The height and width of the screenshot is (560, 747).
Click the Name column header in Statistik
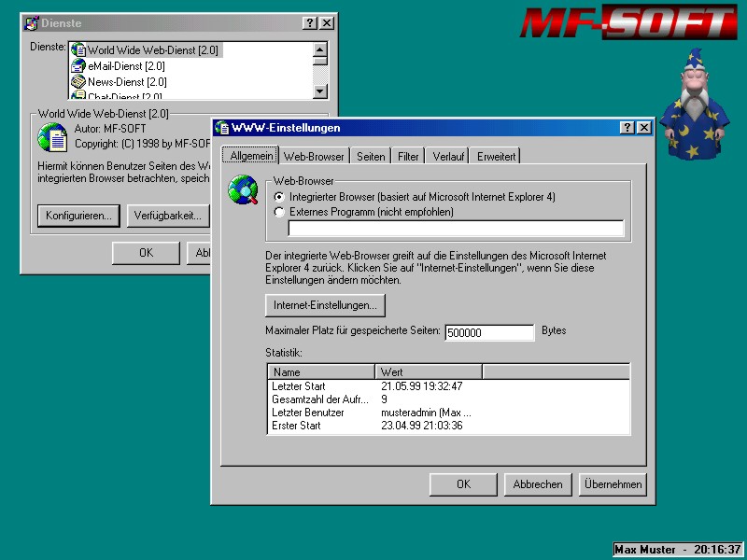coord(321,371)
